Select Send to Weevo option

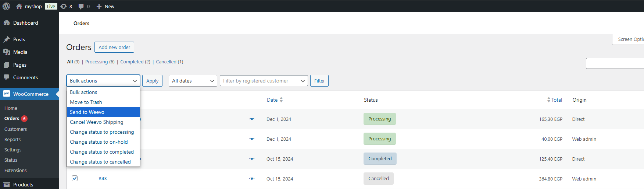click(103, 112)
